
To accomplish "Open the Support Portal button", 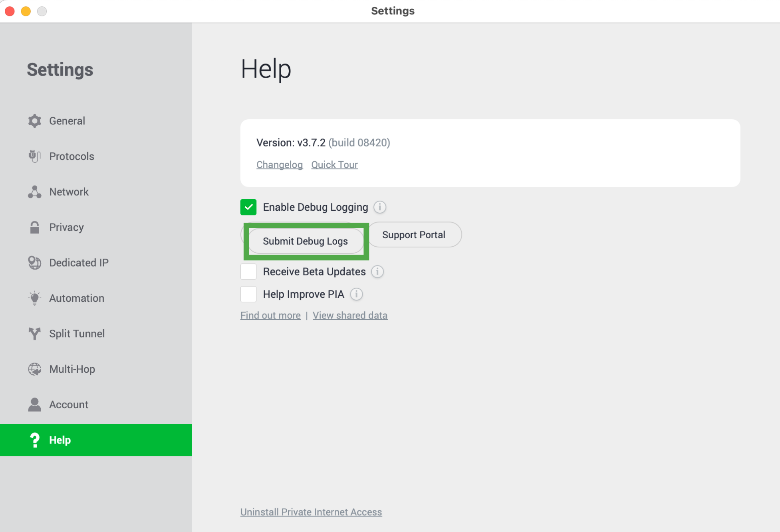I will (414, 235).
